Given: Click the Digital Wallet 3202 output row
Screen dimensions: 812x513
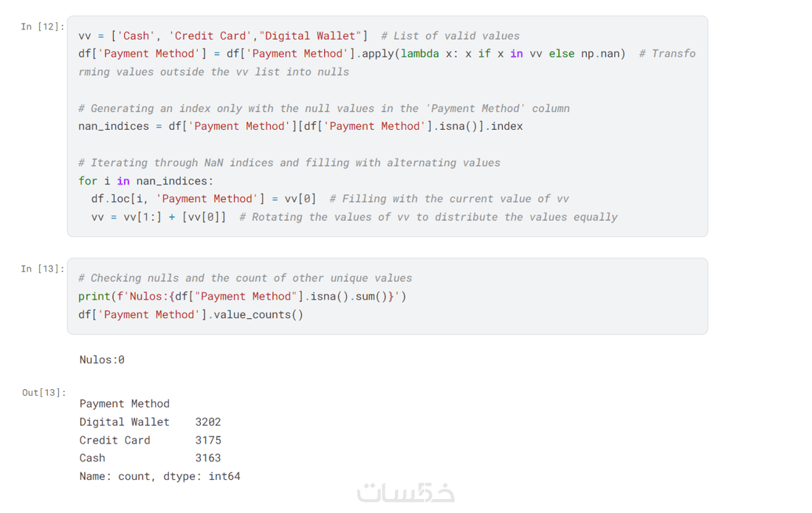Looking at the screenshot, I should point(150,422).
